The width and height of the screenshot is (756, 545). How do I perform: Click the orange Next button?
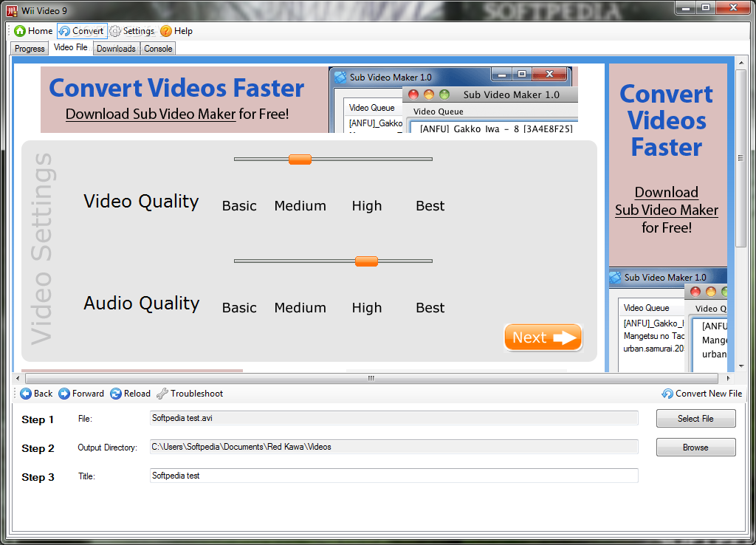coord(543,337)
